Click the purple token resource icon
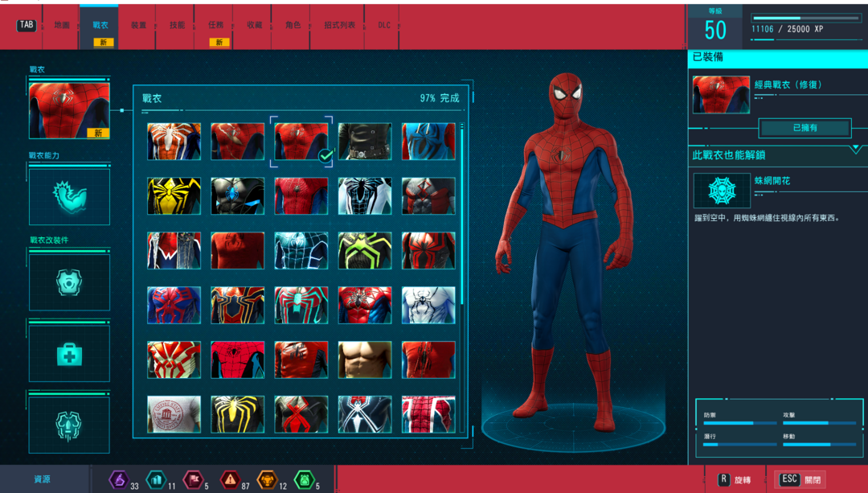868x493 pixels. [119, 479]
